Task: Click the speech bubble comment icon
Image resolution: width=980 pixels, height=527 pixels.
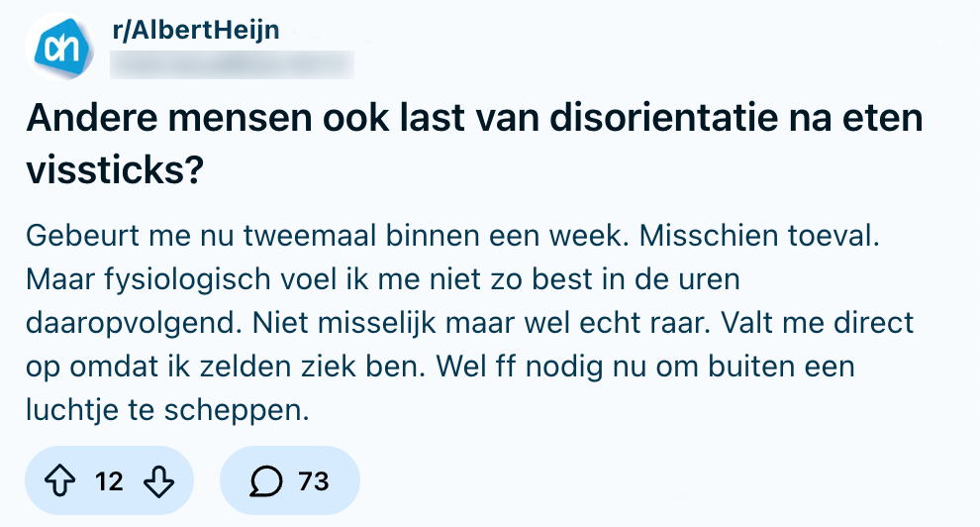Action: click(x=264, y=481)
